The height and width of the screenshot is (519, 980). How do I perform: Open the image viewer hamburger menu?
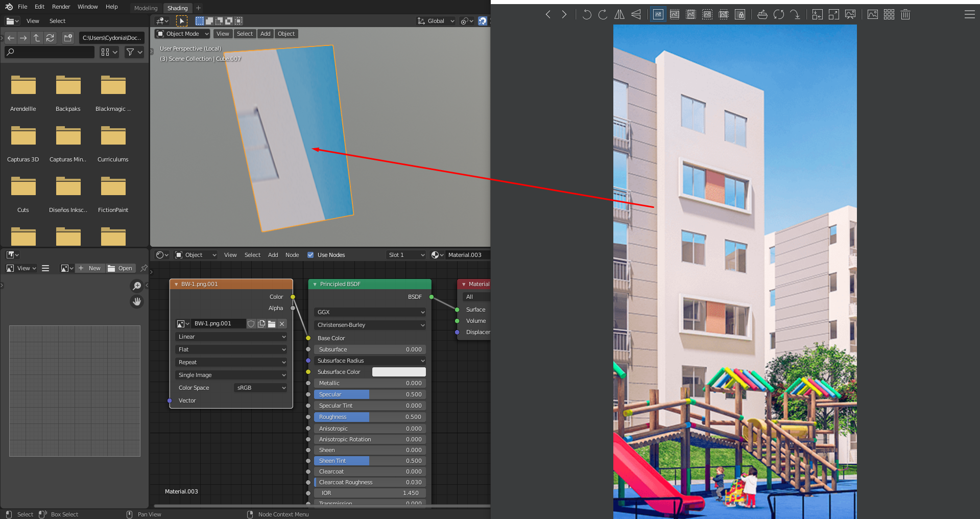coord(970,14)
